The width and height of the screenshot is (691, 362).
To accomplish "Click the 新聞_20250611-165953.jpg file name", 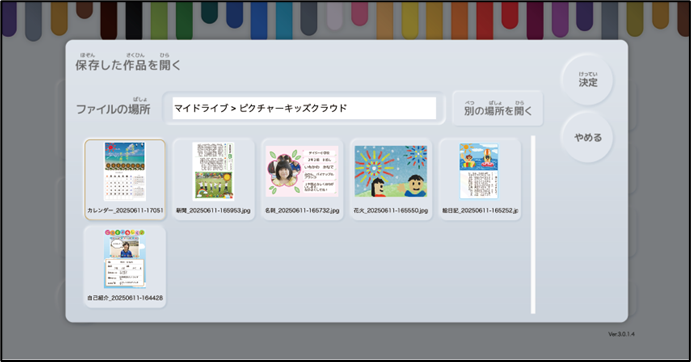I will [x=213, y=211].
